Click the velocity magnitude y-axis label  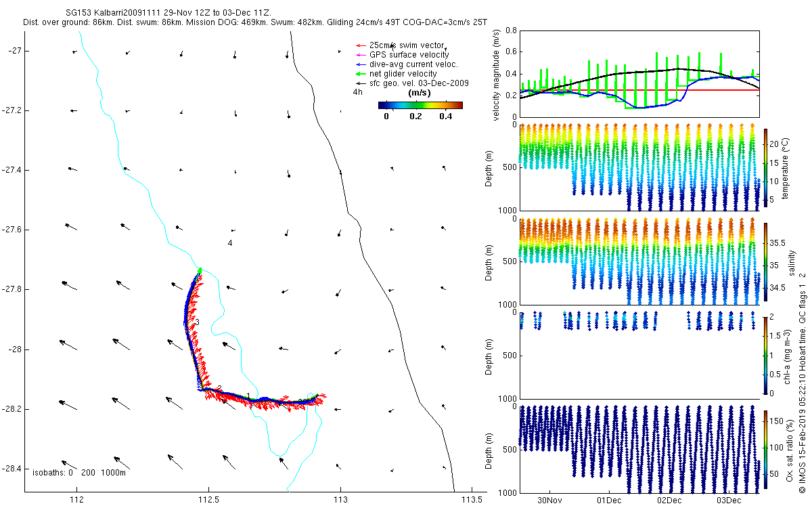pos(497,74)
